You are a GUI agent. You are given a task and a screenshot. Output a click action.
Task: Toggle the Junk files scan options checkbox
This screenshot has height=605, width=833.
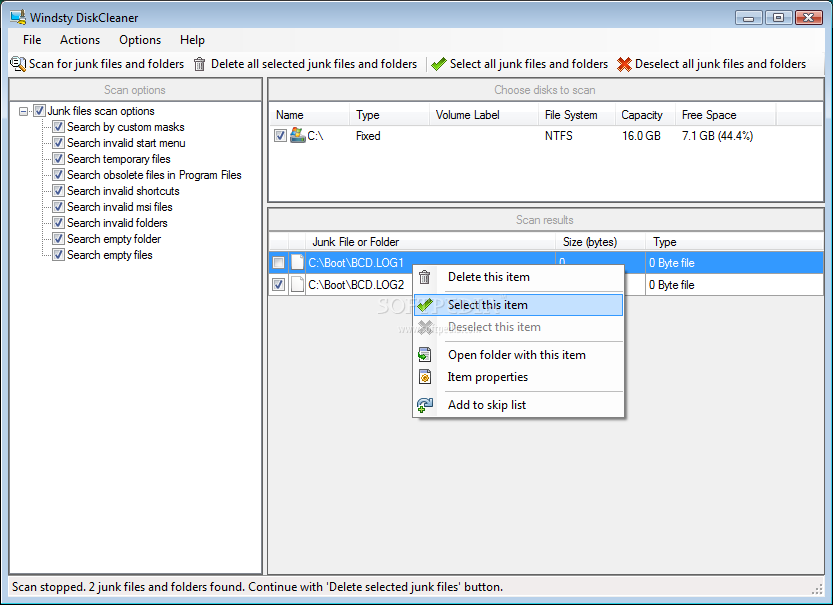(x=39, y=110)
